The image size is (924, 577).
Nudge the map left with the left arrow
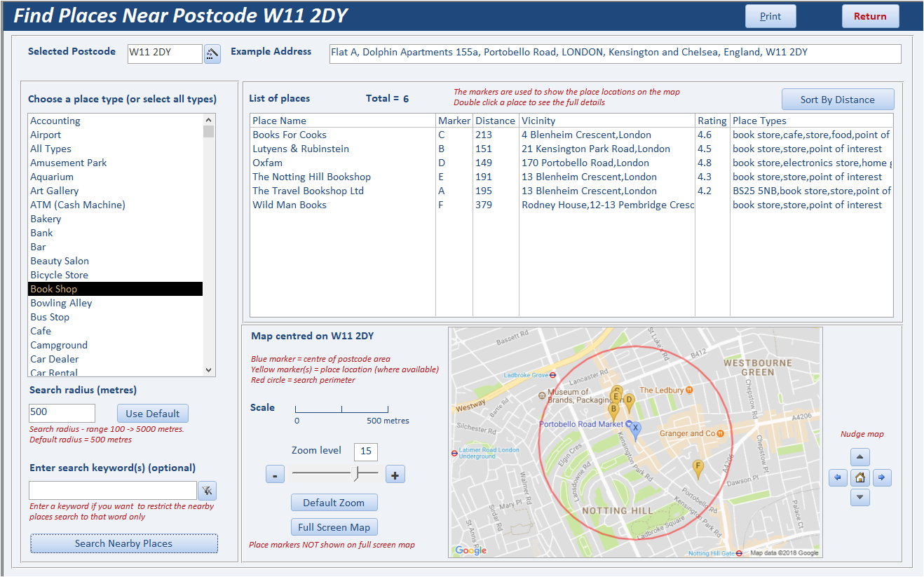838,478
